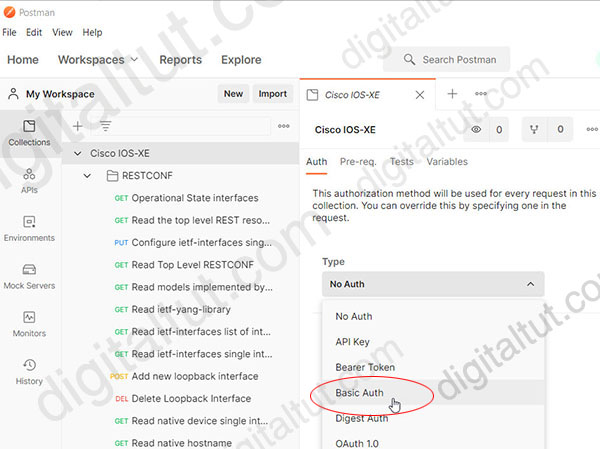Select Basic Auth type
Screen dimensions: 600x449
[x=433, y=393]
